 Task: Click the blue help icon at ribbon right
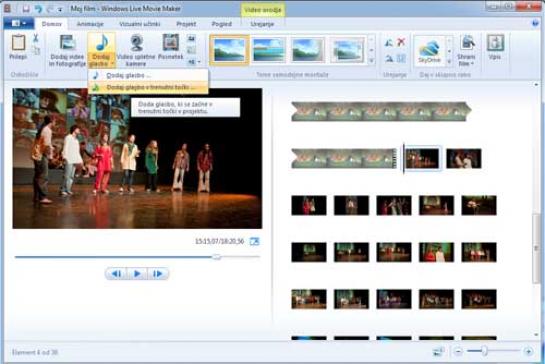(536, 24)
